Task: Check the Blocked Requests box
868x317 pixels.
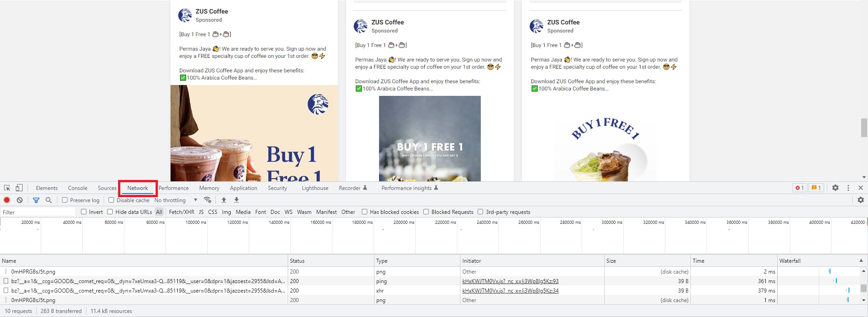Action: tap(426, 212)
